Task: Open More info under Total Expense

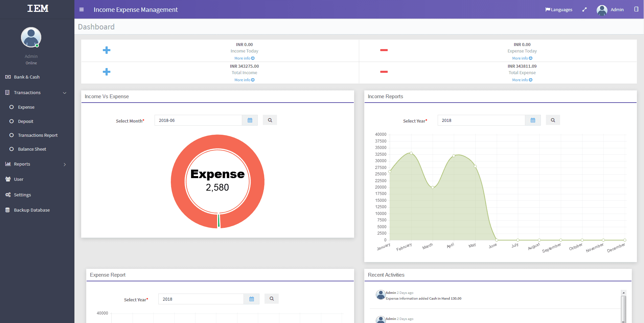Action: tap(522, 80)
